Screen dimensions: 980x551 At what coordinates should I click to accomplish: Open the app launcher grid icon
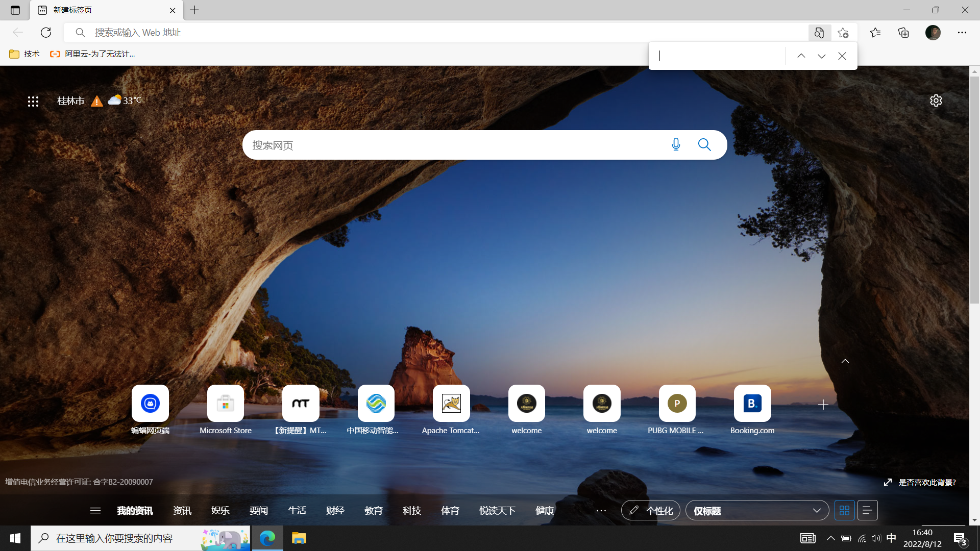tap(33, 102)
